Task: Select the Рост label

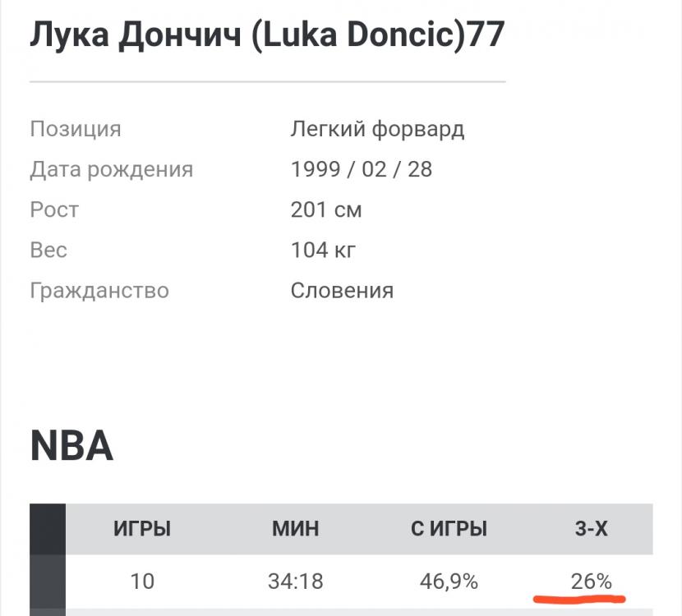Action: click(x=54, y=209)
